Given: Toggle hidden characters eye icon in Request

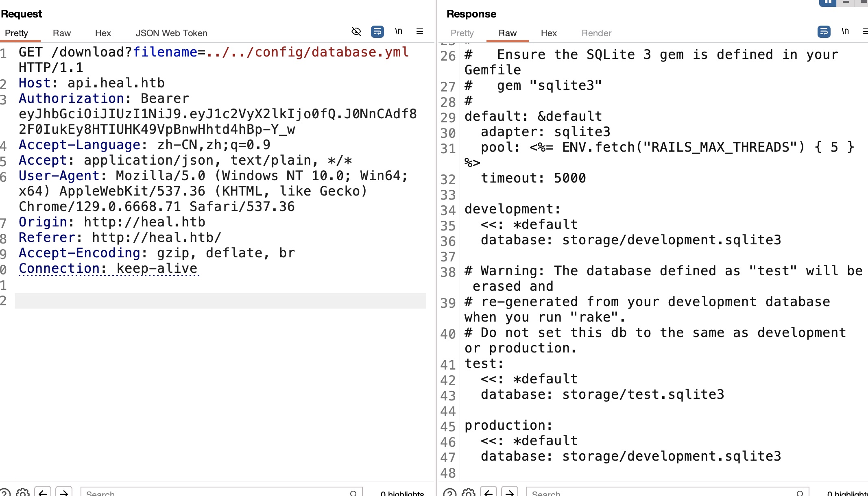Looking at the screenshot, I should (x=356, y=32).
